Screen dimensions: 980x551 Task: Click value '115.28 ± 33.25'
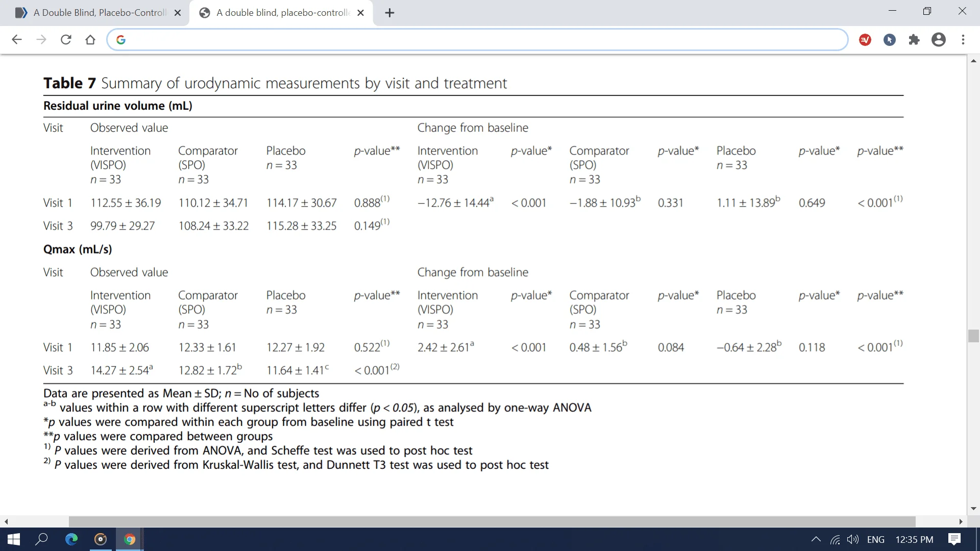coord(302,226)
